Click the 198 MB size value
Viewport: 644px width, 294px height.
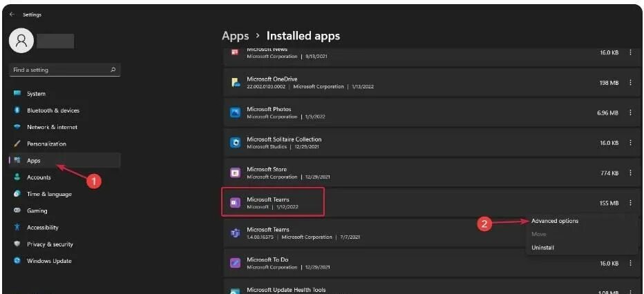(609, 83)
